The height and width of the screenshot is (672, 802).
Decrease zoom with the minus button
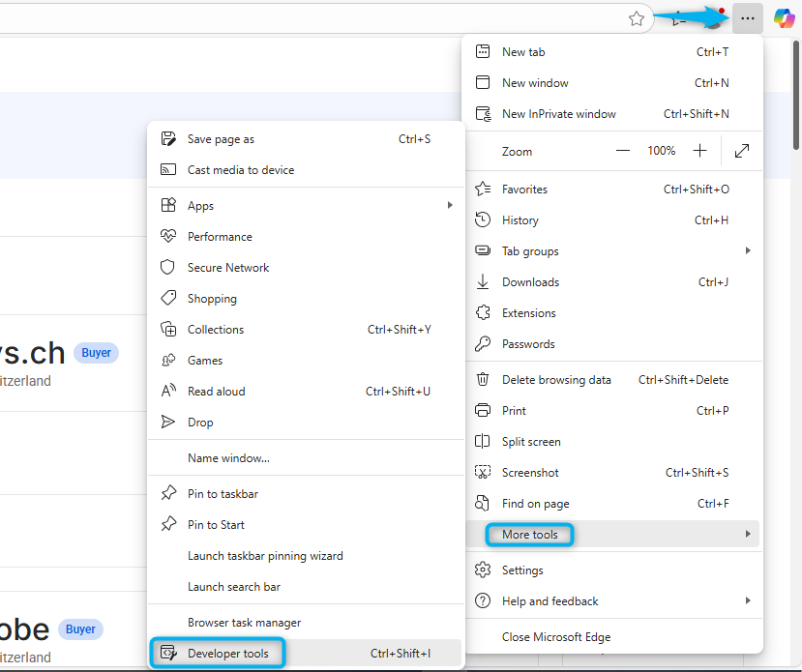pyautogui.click(x=622, y=151)
